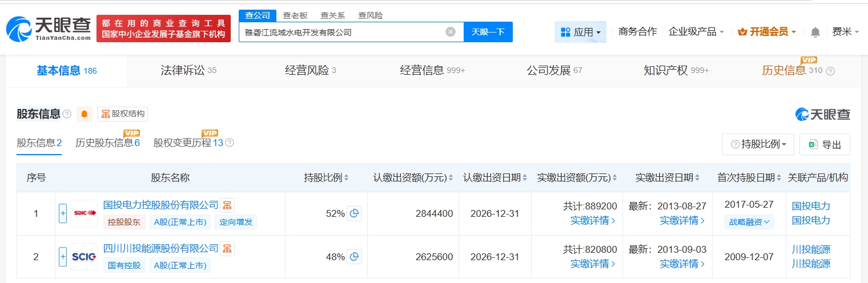Screen dimensions: 868x283
Task: Click equity structure icon beside 国投电力控股
Action: 227,205
